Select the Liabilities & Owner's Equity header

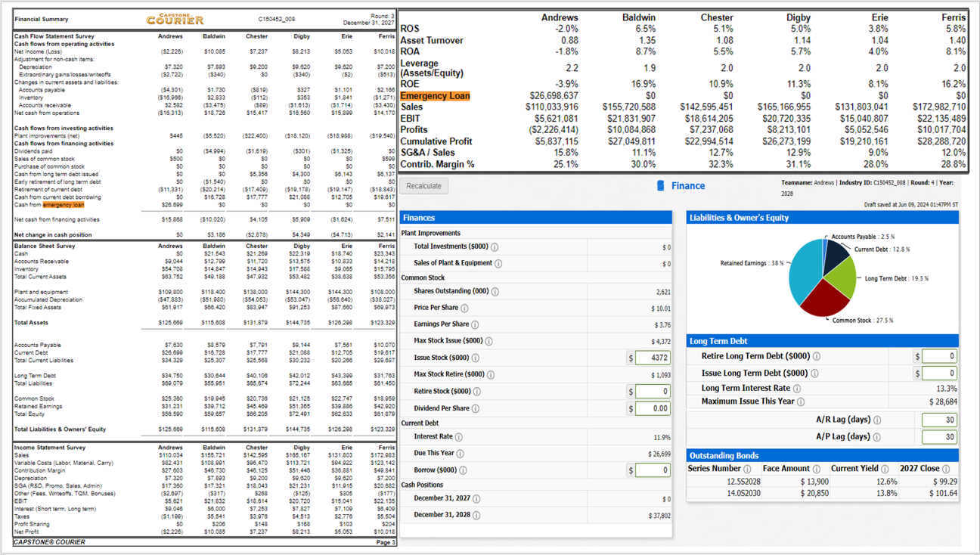[823, 218]
